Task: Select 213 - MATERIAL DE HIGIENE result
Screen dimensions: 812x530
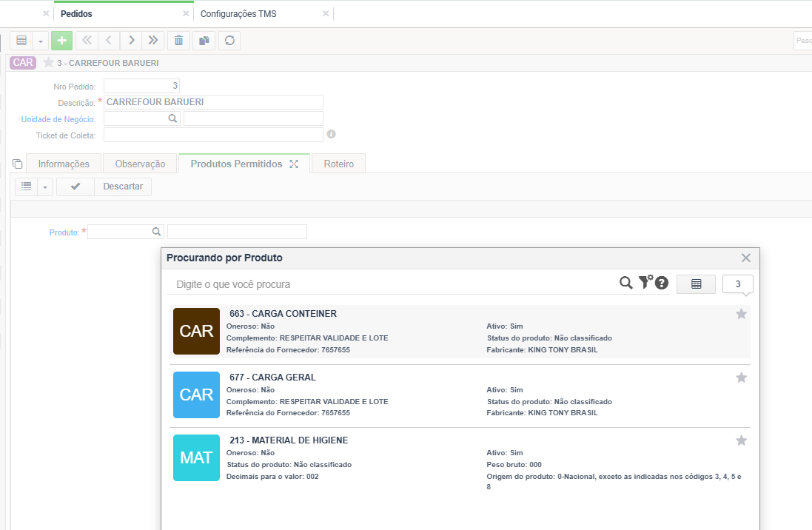Action: pyautogui.click(x=460, y=461)
